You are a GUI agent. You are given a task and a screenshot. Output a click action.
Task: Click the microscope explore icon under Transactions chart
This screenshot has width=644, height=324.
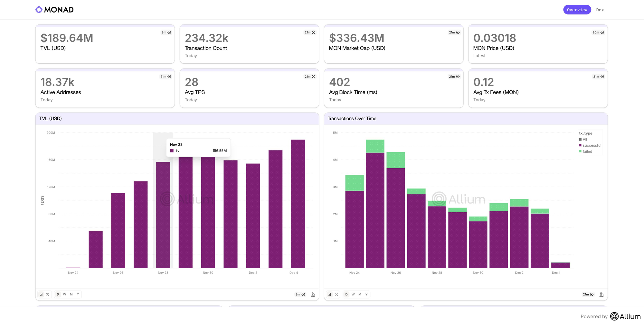[601, 294]
